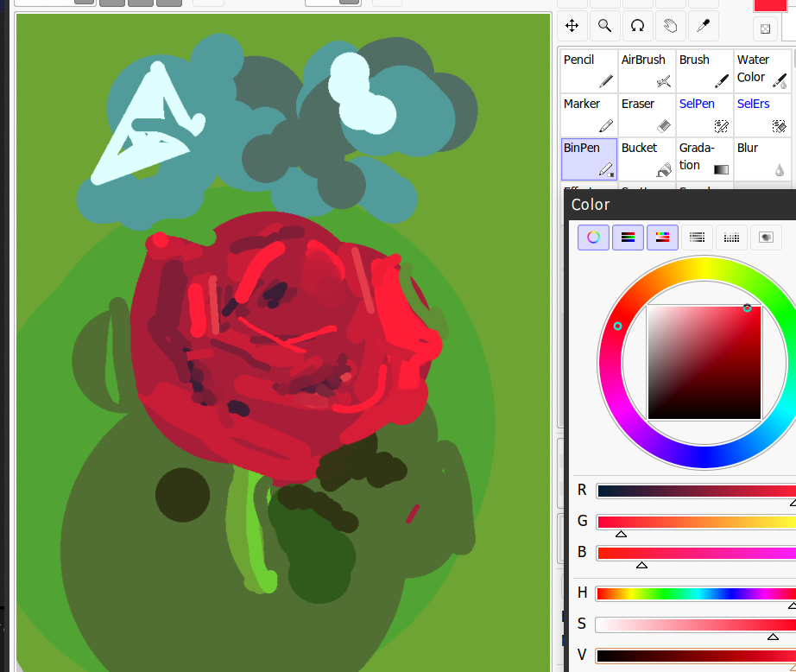The image size is (796, 672).
Task: Adjust the V value slider
Action: (697, 656)
